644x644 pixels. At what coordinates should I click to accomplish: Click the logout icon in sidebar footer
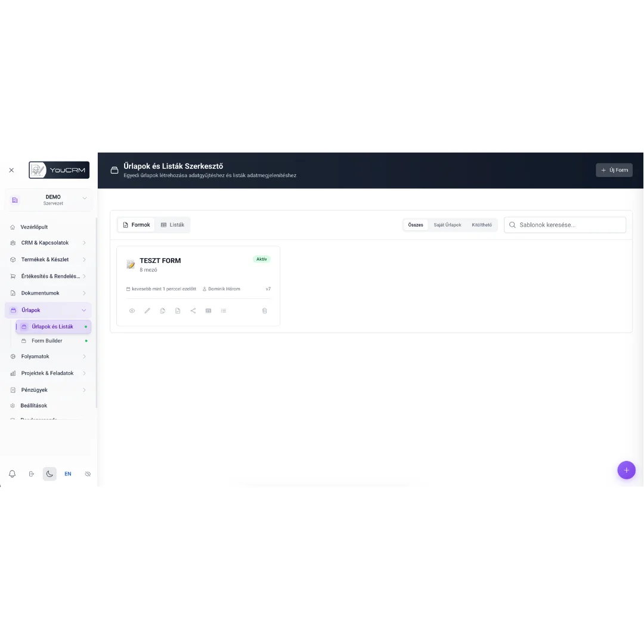click(31, 474)
